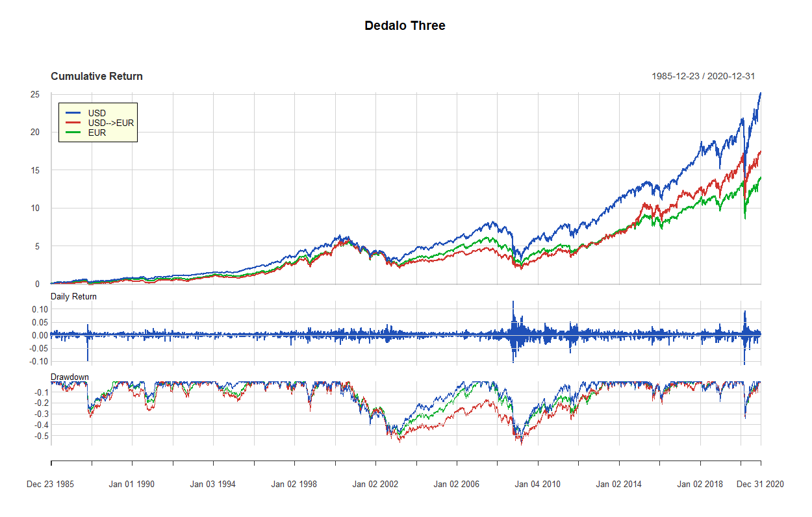Click the "Drawdown" panel label
This screenshot has width=812, height=517.
pyautogui.click(x=70, y=377)
